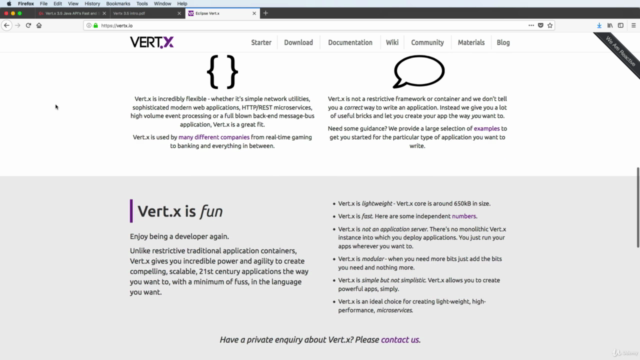Open the Tools menu
The image size is (640, 360).
pos(142,3)
